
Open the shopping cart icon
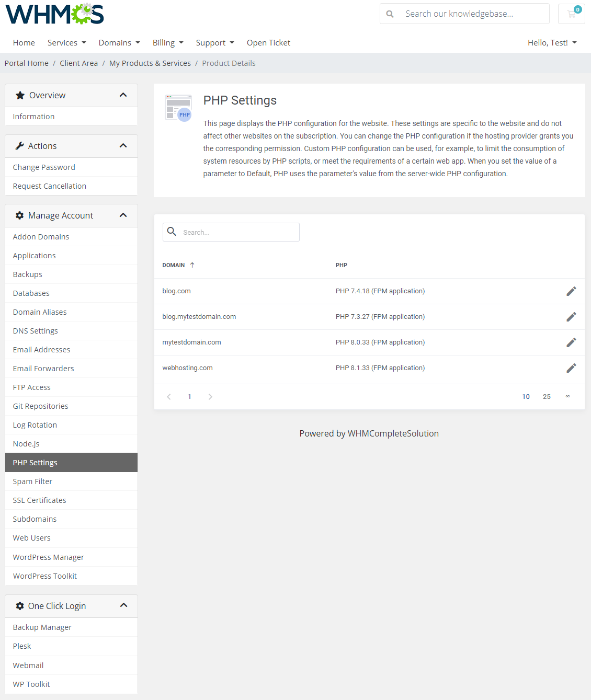(x=572, y=14)
